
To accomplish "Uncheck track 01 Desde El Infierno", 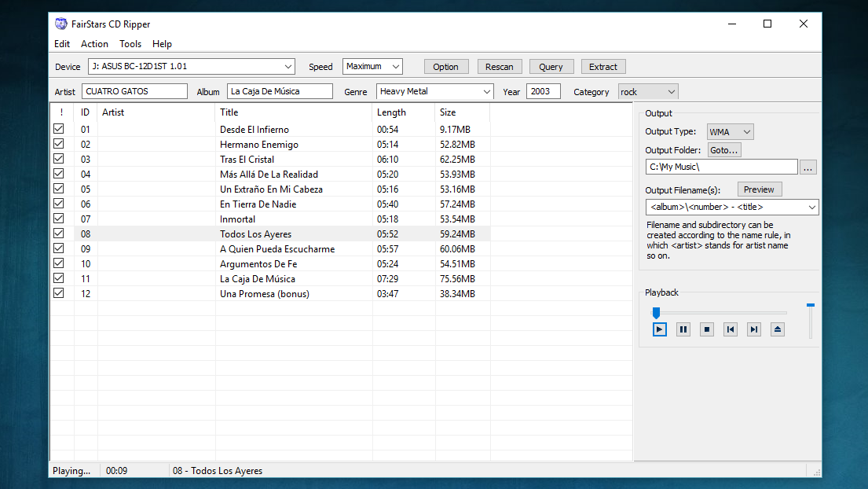I will 58,129.
